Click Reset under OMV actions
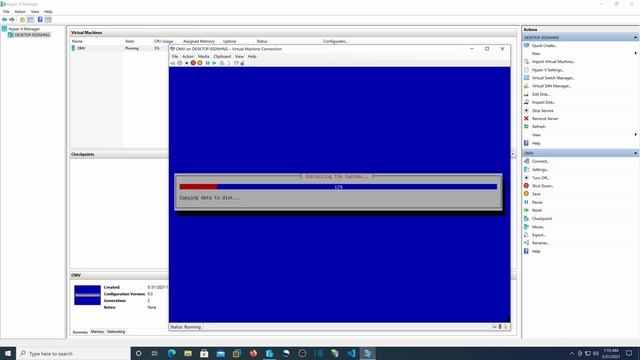This screenshot has width=640, height=360. 537,211
